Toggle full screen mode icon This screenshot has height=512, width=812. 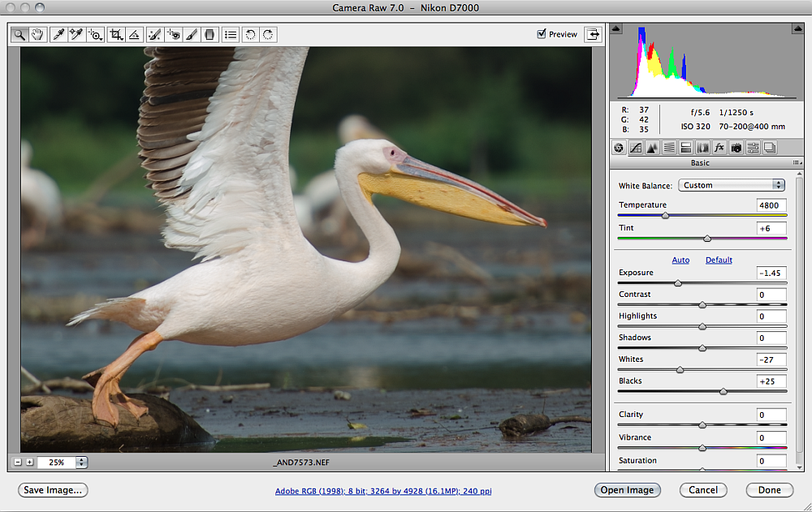click(x=594, y=34)
